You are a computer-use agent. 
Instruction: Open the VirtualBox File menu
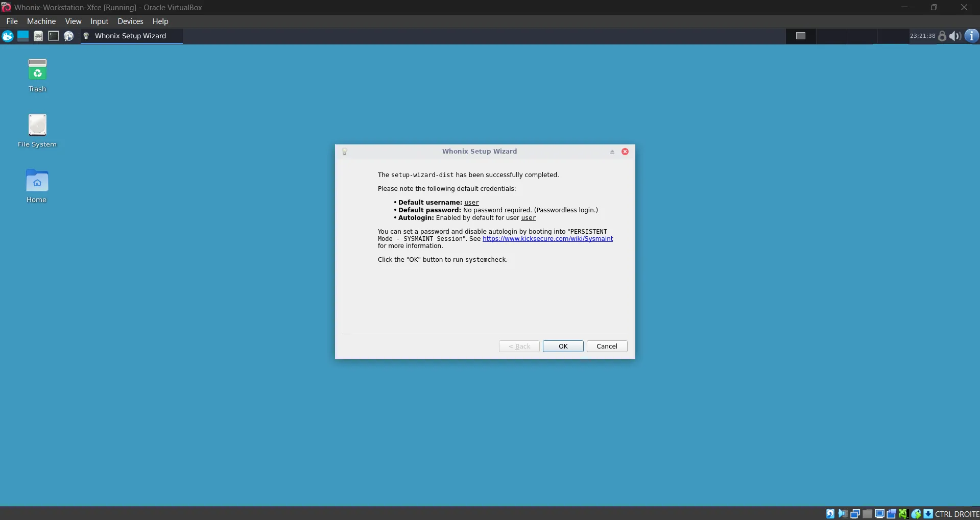12,21
